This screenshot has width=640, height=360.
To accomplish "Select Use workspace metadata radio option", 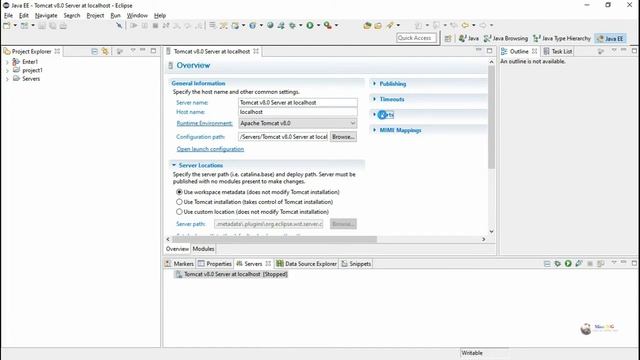I will click(x=179, y=192).
